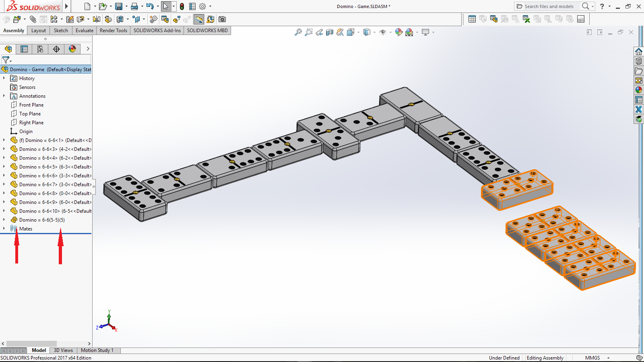This screenshot has height=362, width=644.
Task: Toggle the Select arrow tool
Action: tap(165, 6)
